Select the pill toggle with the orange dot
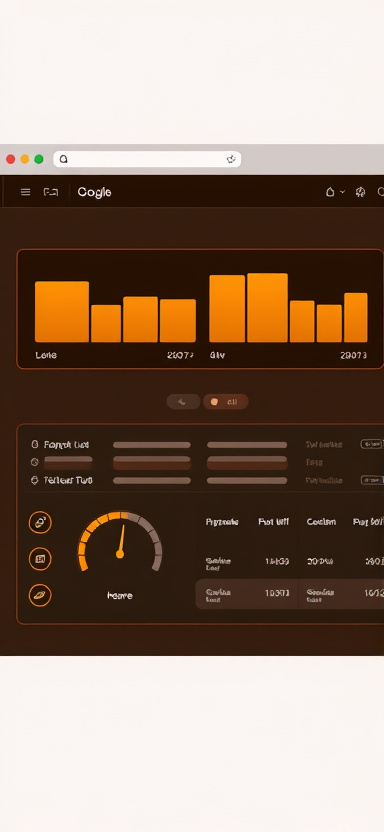The height and width of the screenshot is (832, 384). pyautogui.click(x=225, y=402)
